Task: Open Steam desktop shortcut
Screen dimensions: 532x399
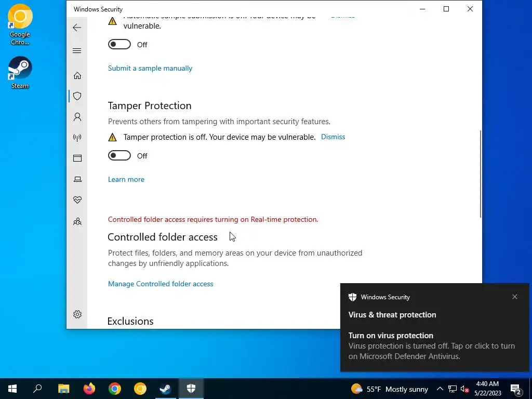Action: pos(20,73)
